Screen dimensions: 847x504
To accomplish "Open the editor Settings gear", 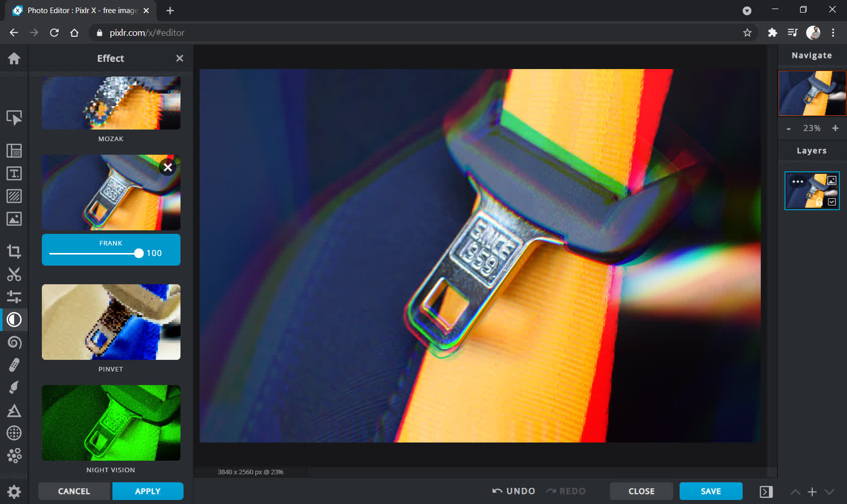I will point(14,491).
